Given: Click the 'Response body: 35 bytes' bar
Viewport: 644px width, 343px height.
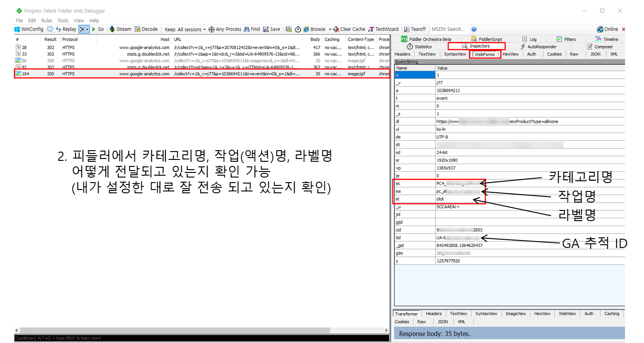Looking at the screenshot, I should (x=509, y=333).
